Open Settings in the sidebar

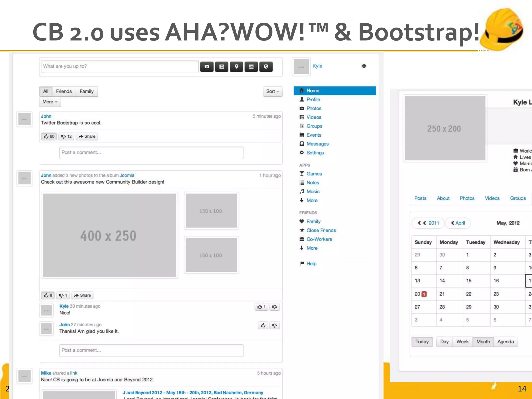(315, 153)
